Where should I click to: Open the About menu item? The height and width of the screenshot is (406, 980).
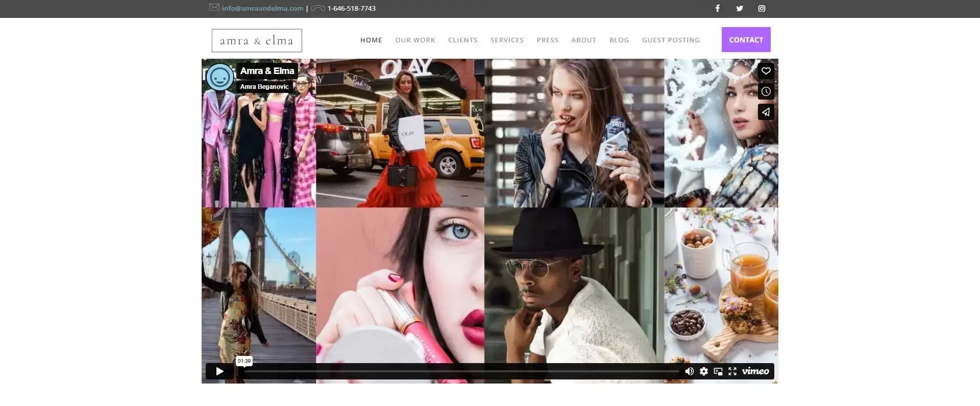point(583,40)
